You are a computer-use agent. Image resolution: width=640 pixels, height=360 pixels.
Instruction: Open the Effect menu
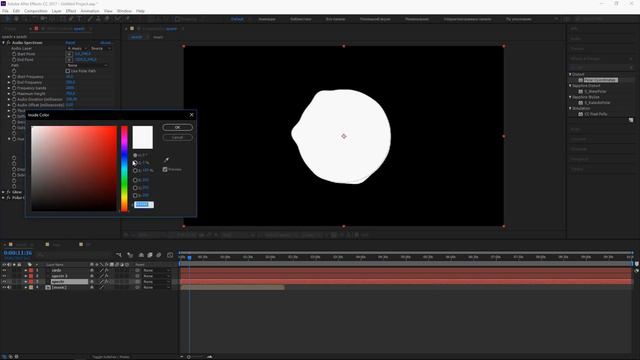[x=71, y=11]
